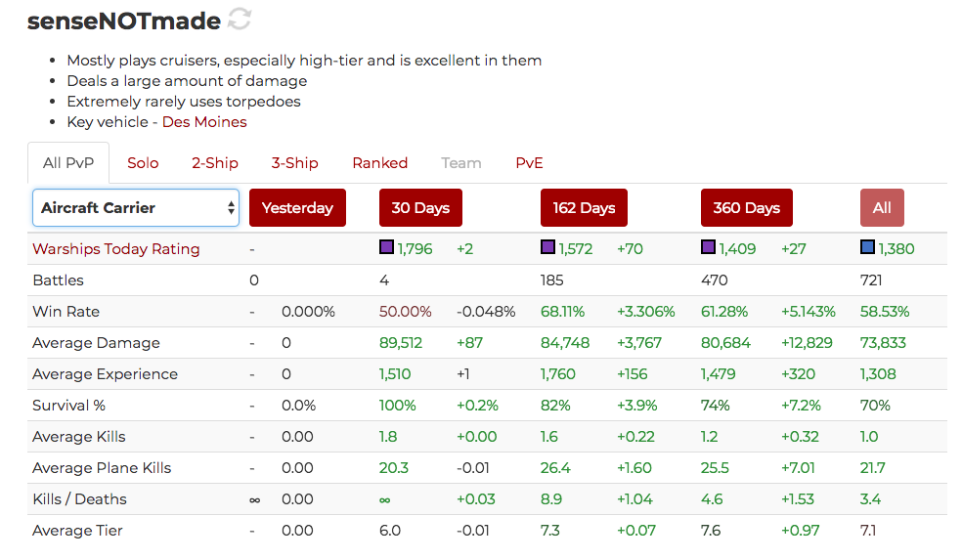Select the All period button
The width and height of the screenshot is (962, 560).
click(x=882, y=208)
